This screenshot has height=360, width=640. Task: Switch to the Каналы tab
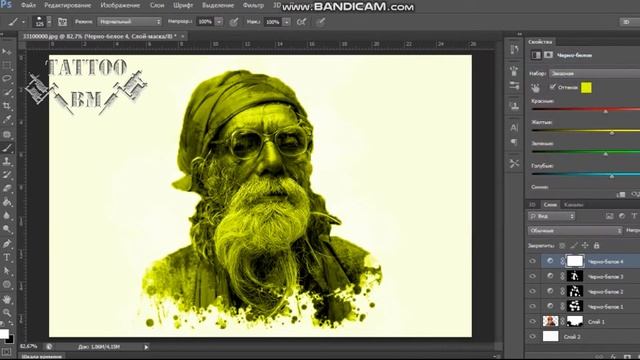(573, 204)
